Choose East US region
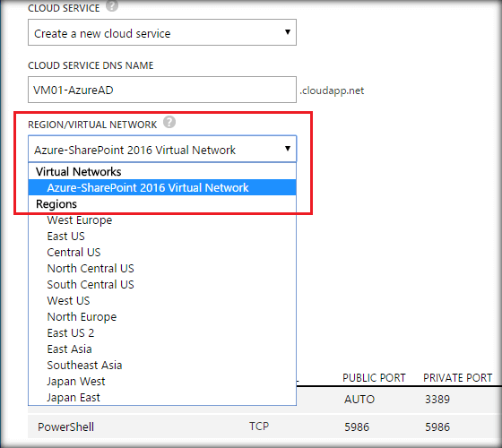The image size is (502, 448). [x=162, y=237]
